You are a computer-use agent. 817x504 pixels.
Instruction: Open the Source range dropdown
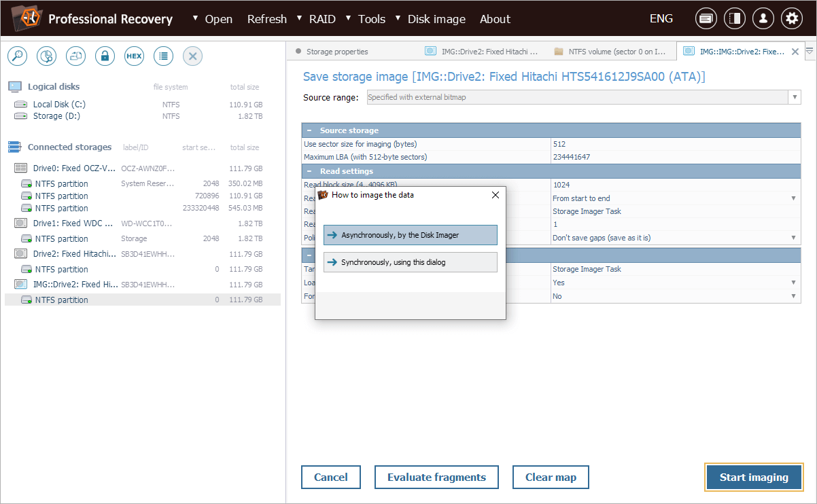(x=794, y=97)
